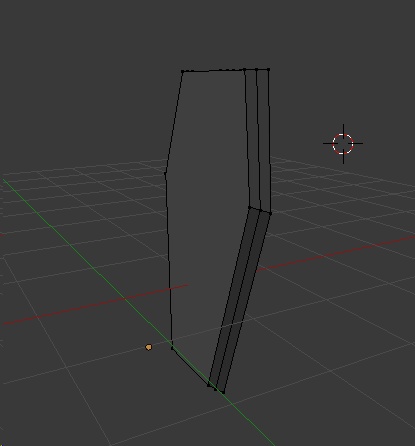Screen dimensions: 415x446
Task: Click the red-white 3D cursor crosshair
Action: [x=343, y=144]
